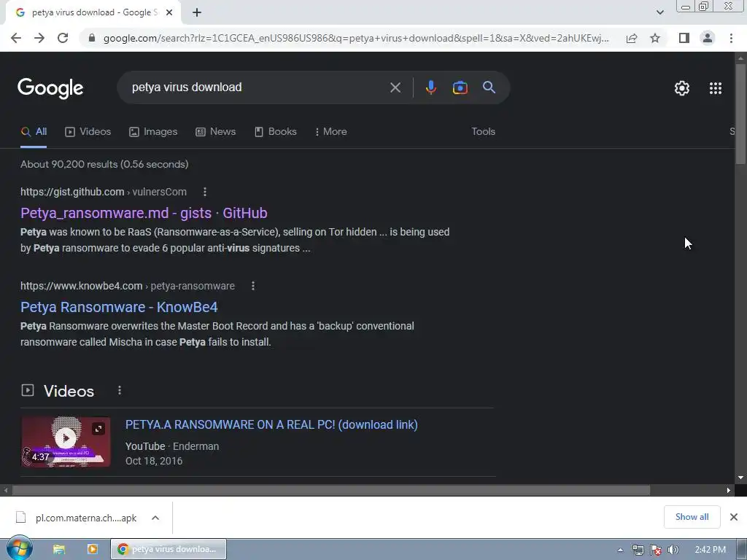Open volume speaker tray icon
747x560 pixels.
(x=673, y=550)
